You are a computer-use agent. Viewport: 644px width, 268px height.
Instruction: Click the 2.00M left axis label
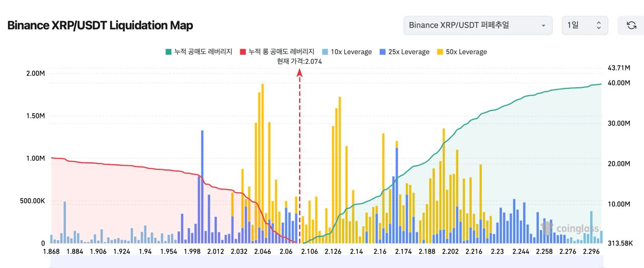point(35,73)
